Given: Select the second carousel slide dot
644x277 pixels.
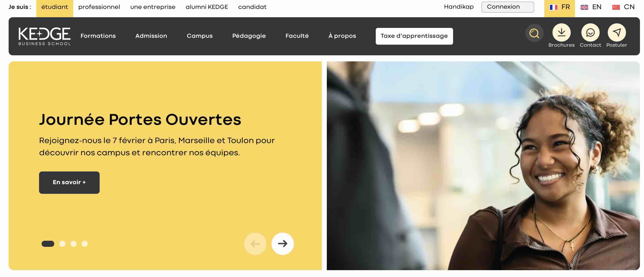Looking at the screenshot, I should coord(62,244).
